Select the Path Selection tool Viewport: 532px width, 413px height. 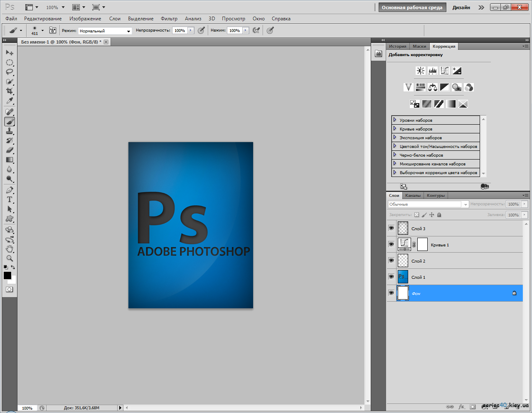pyautogui.click(x=10, y=209)
